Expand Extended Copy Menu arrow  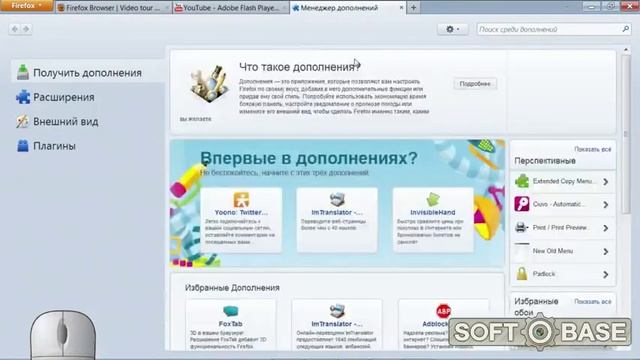(606, 181)
